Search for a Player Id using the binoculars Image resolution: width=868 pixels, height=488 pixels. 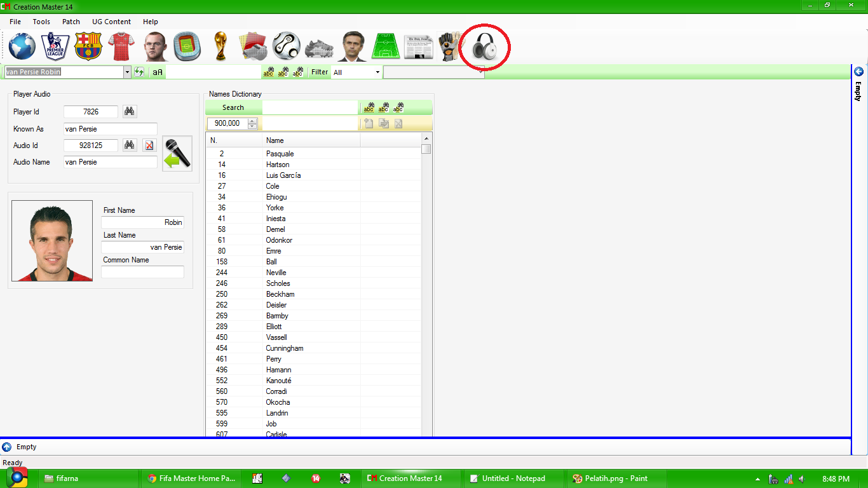tap(129, 112)
